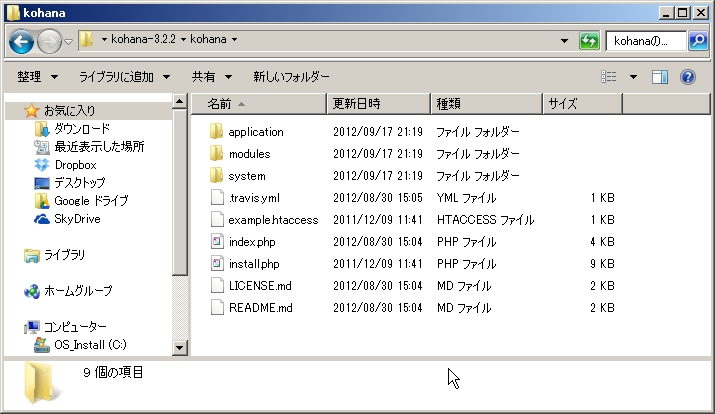The width and height of the screenshot is (715, 414).
Task: Open ダウンロード in favorites
Action: 82,129
